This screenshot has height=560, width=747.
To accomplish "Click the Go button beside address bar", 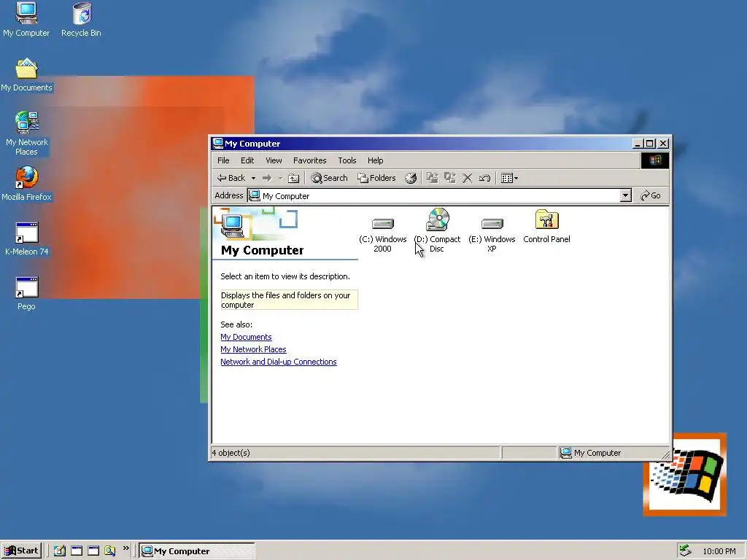I will click(x=651, y=195).
